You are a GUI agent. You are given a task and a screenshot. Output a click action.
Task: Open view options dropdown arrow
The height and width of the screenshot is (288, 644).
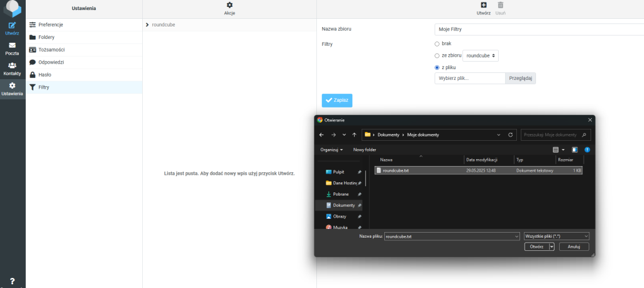(563, 150)
